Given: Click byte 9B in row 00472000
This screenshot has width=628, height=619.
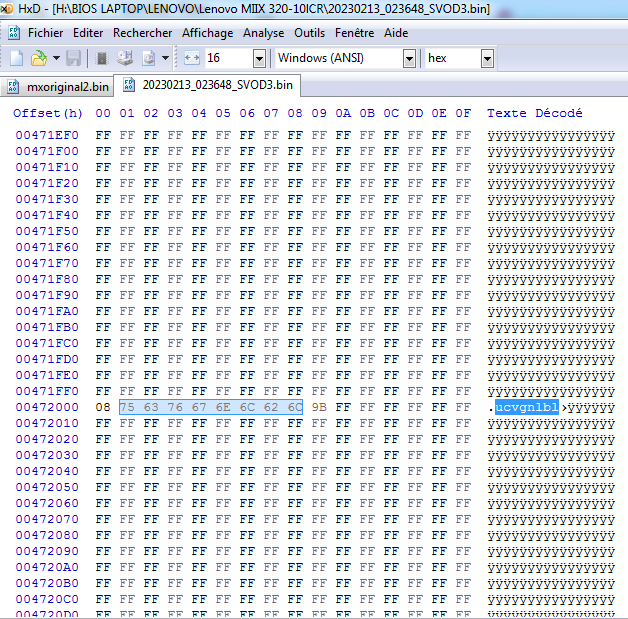Looking at the screenshot, I should coord(319,407).
